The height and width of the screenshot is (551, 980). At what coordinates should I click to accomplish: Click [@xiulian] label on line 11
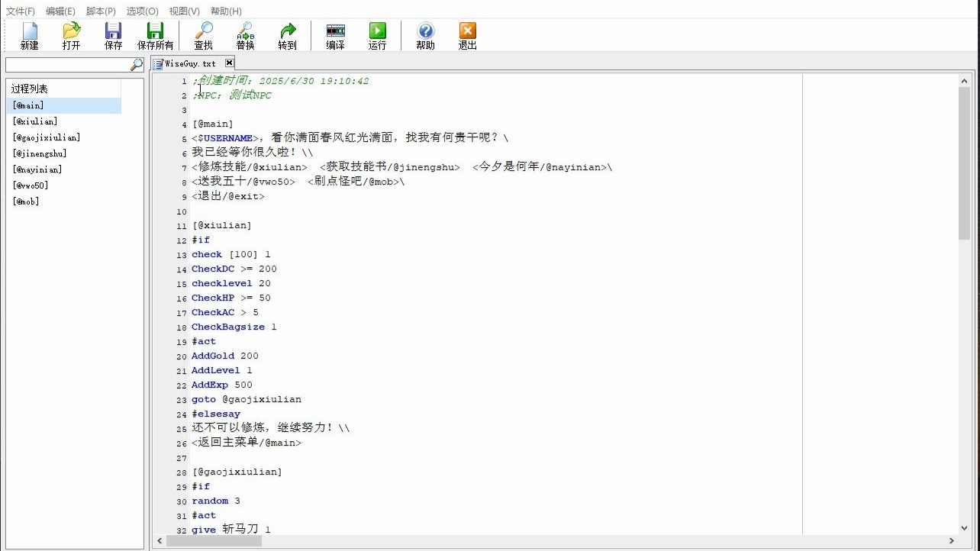pyautogui.click(x=222, y=225)
